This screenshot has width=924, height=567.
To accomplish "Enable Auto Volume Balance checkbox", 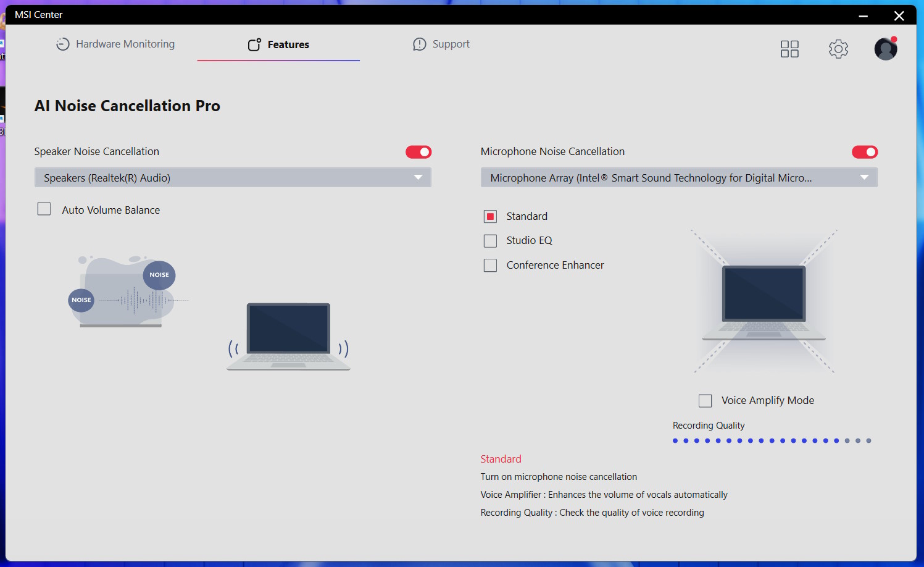I will (44, 209).
